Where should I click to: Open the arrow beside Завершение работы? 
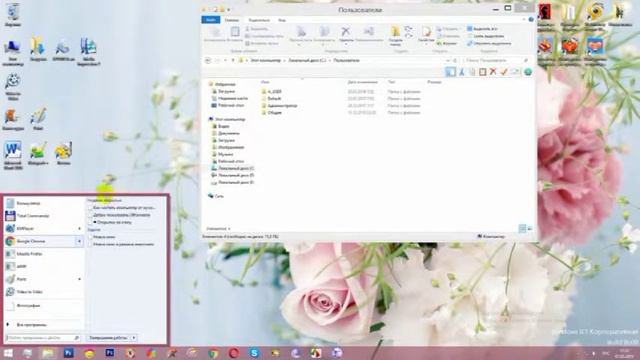[134, 338]
